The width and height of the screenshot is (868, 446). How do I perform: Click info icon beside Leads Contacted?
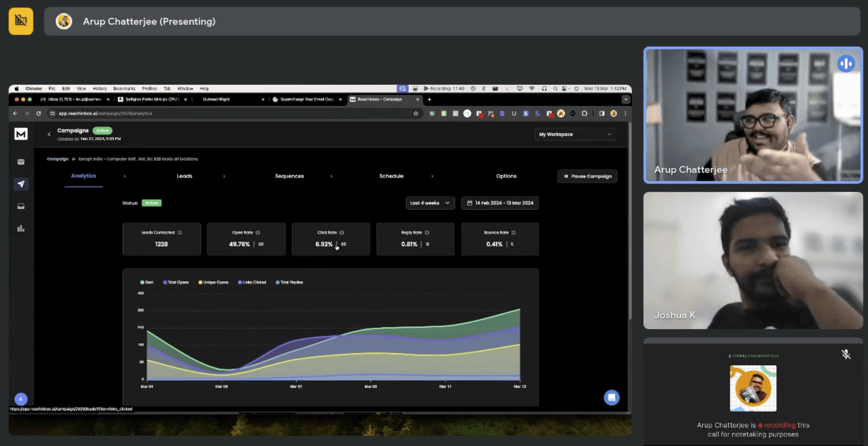point(180,232)
